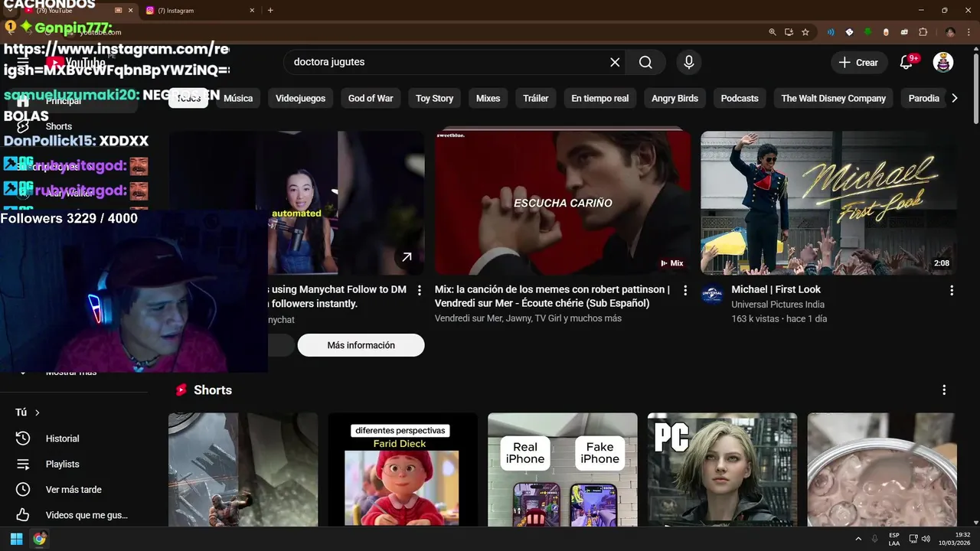Open the Michael First Look thumbnail

[x=828, y=203]
